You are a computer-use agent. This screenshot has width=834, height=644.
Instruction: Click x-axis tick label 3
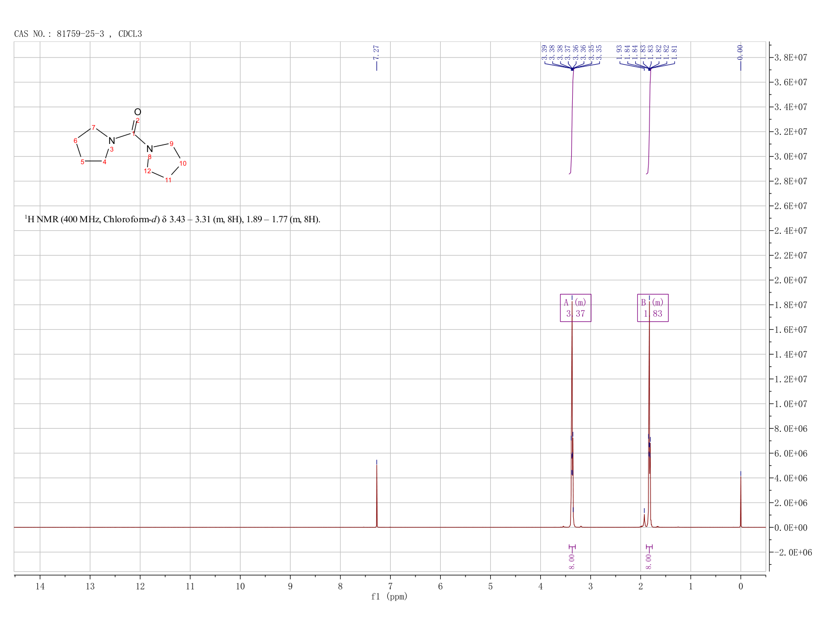point(590,586)
